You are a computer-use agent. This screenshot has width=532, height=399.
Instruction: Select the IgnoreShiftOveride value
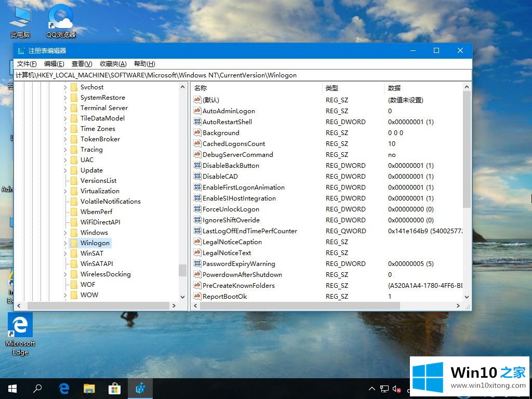231,220
